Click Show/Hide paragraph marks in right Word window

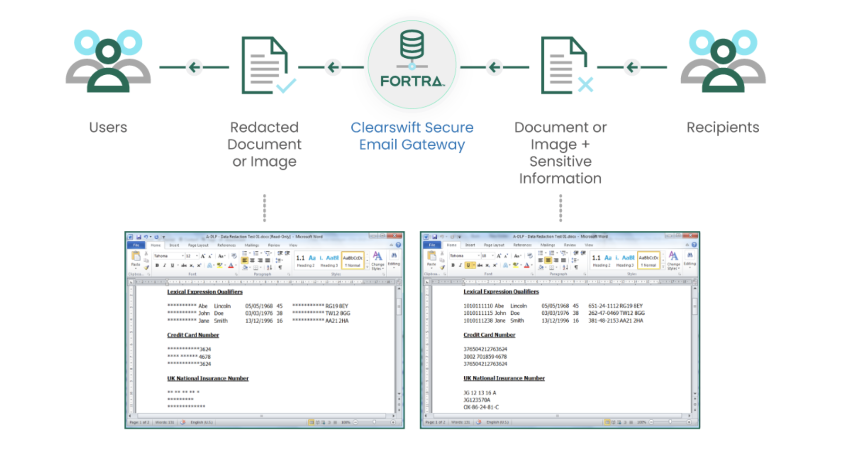pyautogui.click(x=576, y=267)
